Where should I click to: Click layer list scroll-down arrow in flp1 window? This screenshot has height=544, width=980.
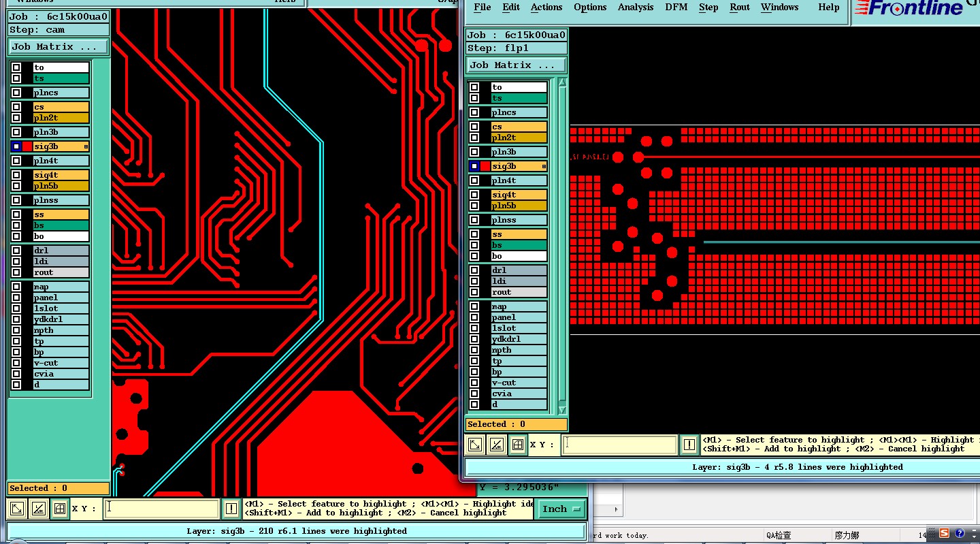tap(562, 410)
